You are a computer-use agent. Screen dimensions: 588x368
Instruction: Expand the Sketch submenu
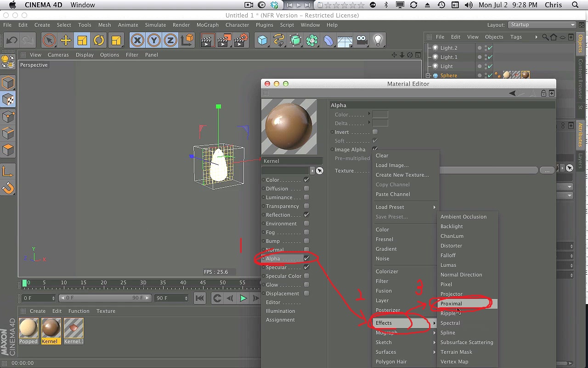tap(405, 342)
